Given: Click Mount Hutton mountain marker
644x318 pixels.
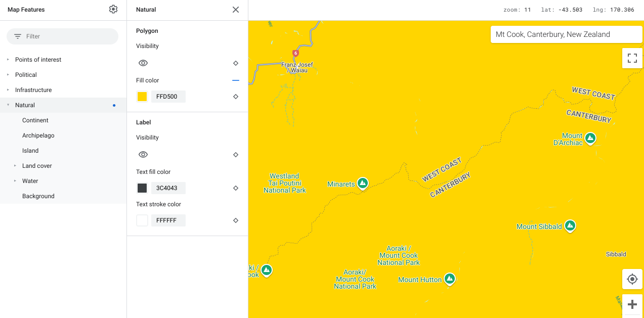Looking at the screenshot, I should [450, 279].
